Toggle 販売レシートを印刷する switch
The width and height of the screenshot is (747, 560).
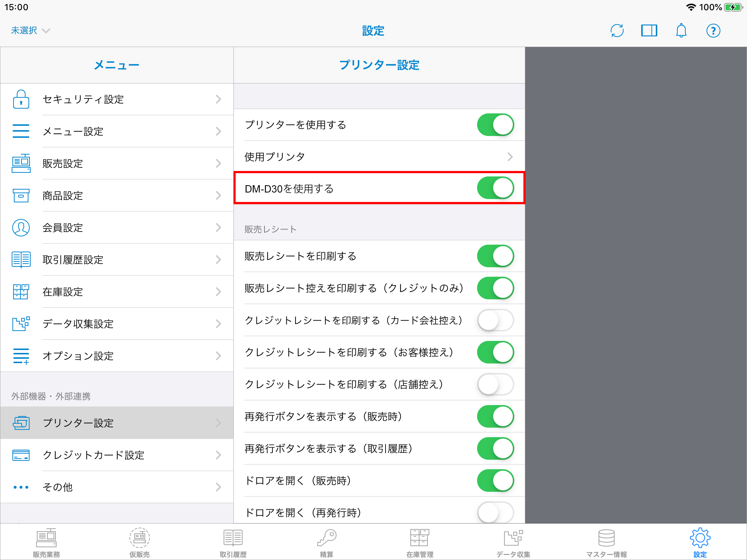click(x=496, y=256)
